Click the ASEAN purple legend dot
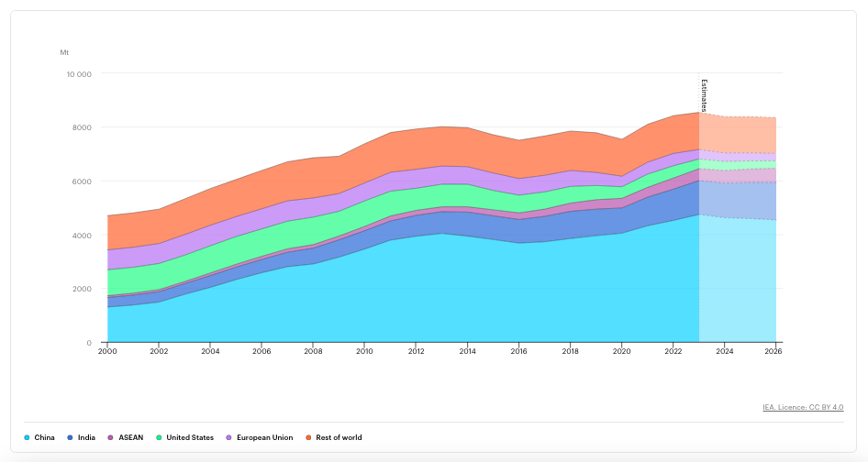This screenshot has height=462, width=868. coord(111,437)
